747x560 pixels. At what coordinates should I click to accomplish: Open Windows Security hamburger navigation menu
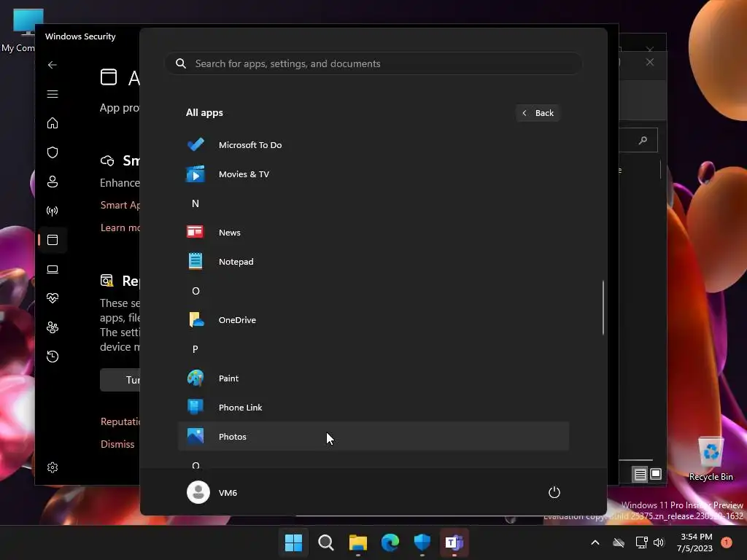coord(53,94)
